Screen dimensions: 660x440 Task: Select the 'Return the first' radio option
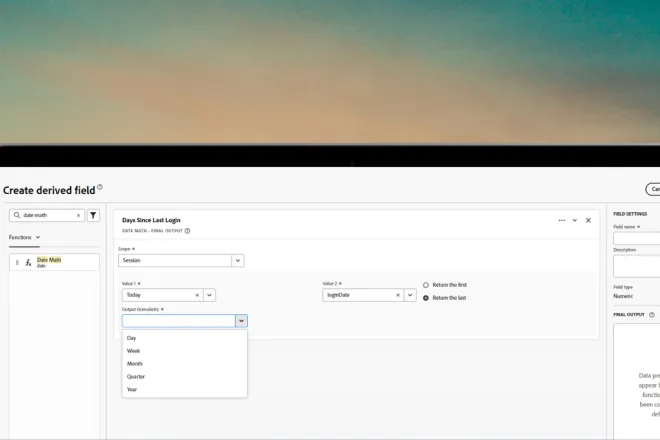click(426, 285)
